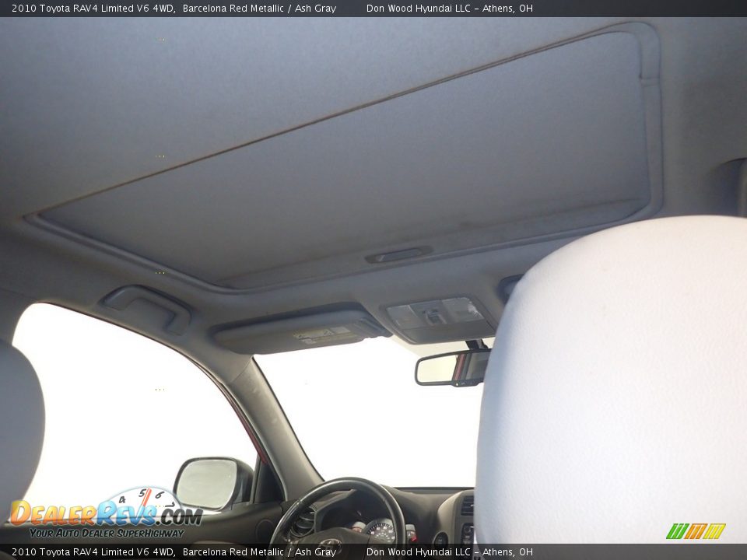
Task: Click the instrument cluster gauge
Action: coord(381,530)
